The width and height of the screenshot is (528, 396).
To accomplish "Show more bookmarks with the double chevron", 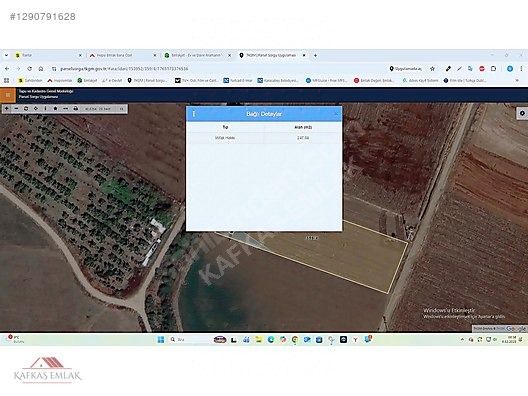I will (x=517, y=80).
